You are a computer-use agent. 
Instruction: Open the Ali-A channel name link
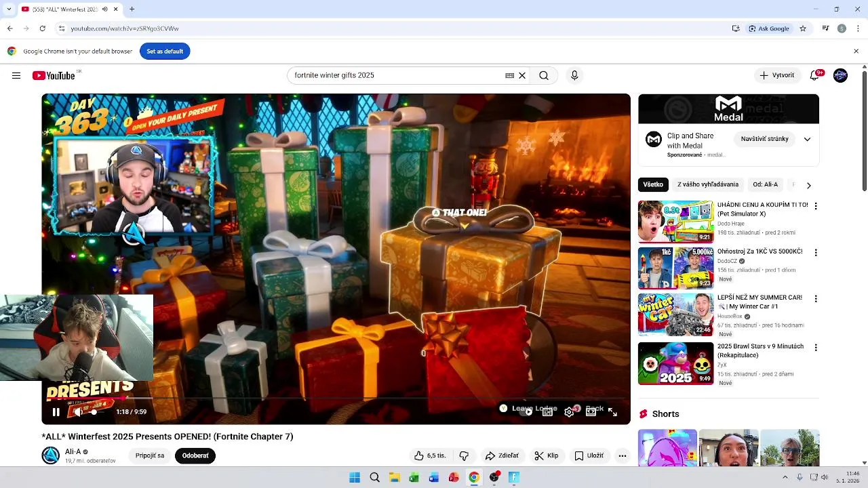(73, 451)
